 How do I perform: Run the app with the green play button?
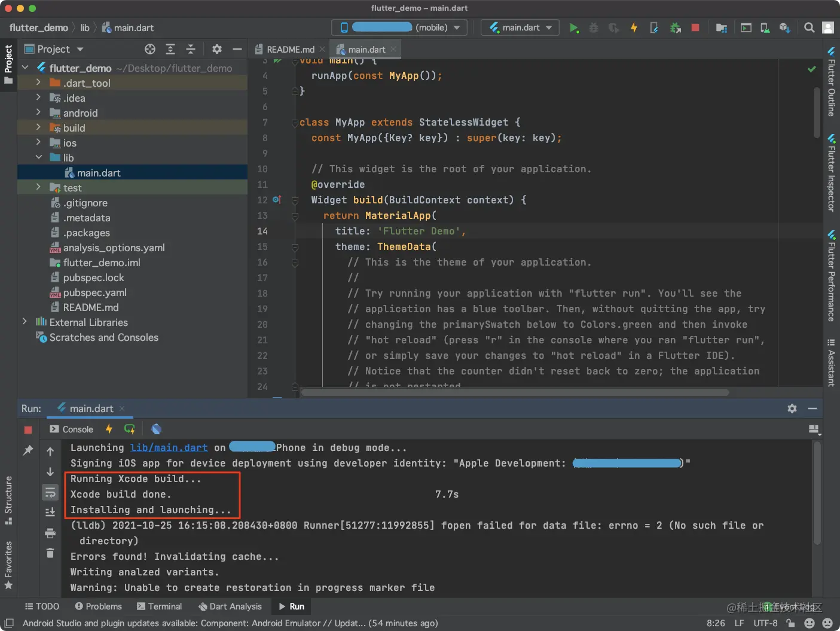click(x=574, y=28)
